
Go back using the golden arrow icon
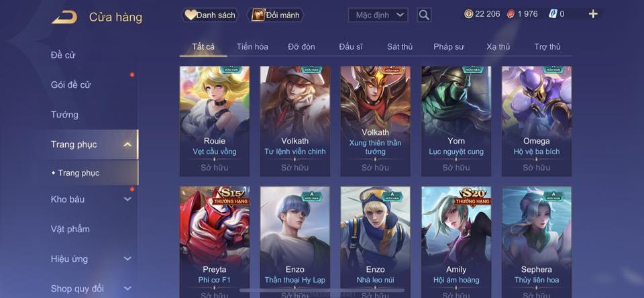[64, 17]
